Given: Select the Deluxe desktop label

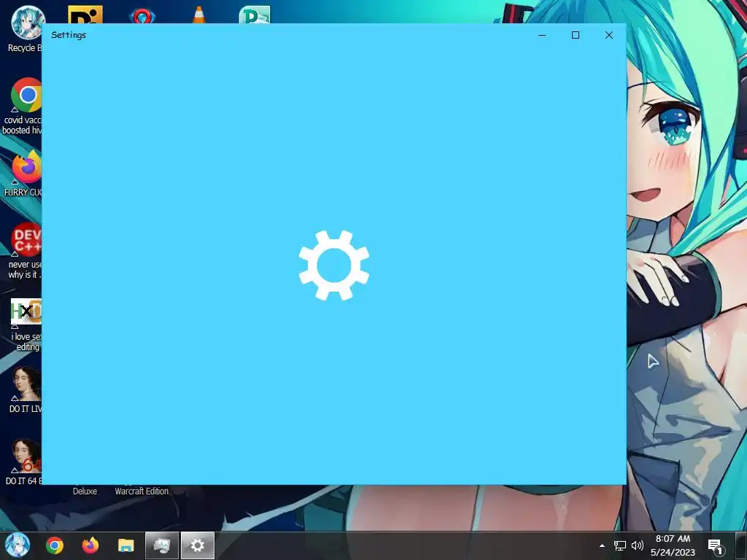Looking at the screenshot, I should coord(85,491).
